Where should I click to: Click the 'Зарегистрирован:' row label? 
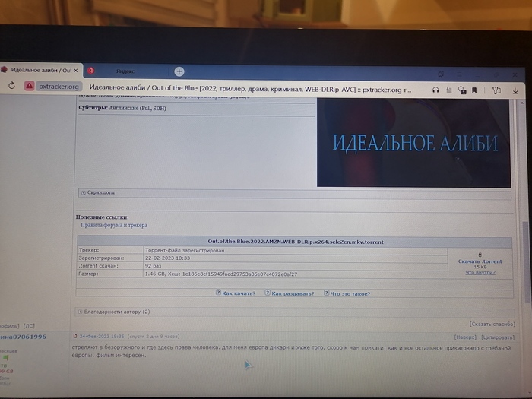pos(101,258)
